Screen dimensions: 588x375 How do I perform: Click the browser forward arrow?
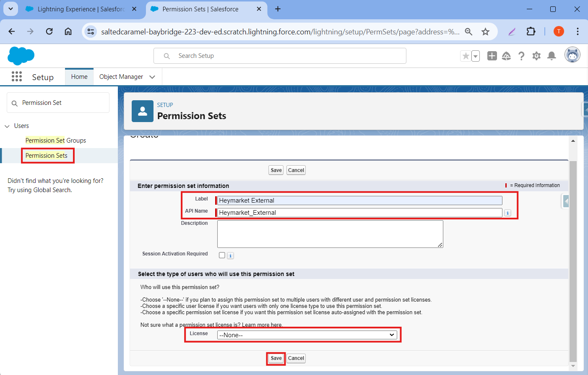pos(30,31)
